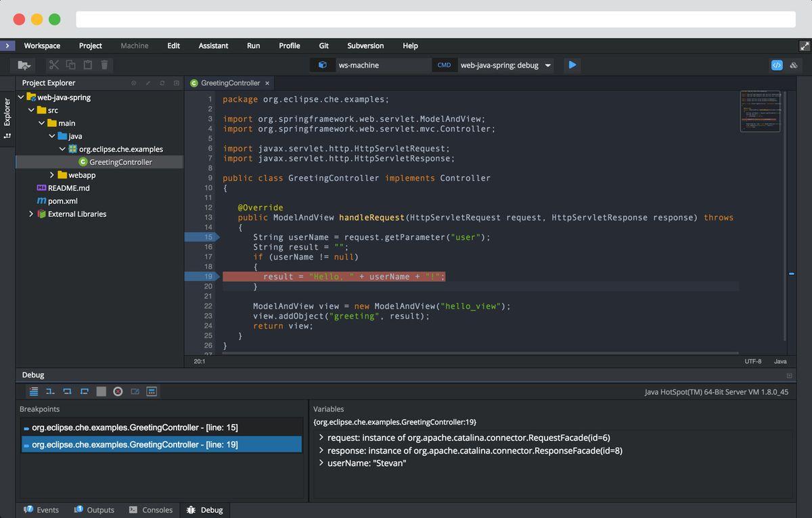Close the GreetingController editor tab
Viewport: 812px width, 518px height.
(267, 83)
